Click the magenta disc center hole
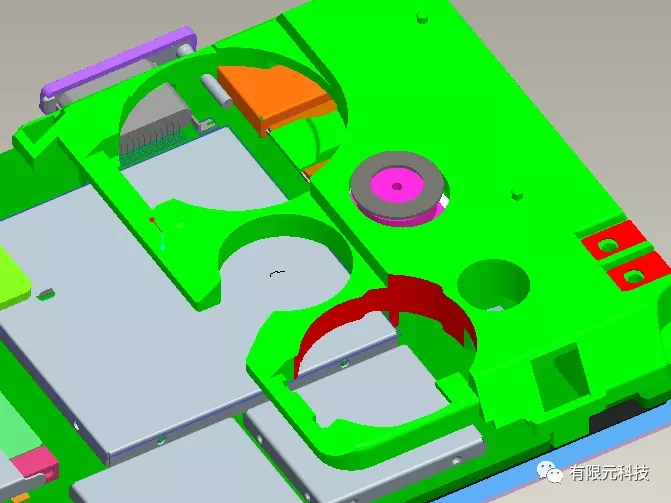The image size is (671, 503). [x=398, y=185]
